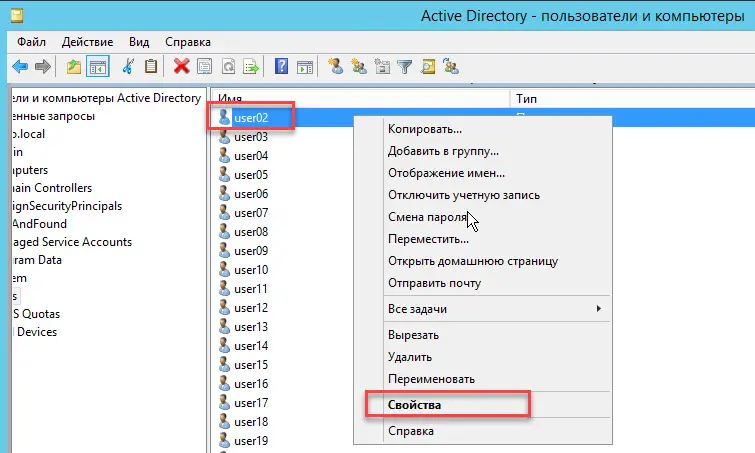Open the Справка menu in menu bar
Viewport: 755px width, 453px height.
188,42
